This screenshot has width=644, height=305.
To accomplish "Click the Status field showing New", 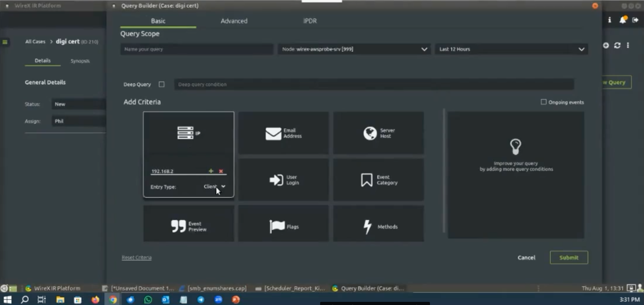I will click(79, 104).
